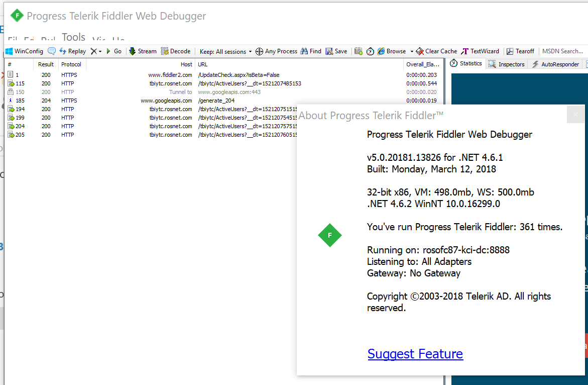Click session 199 green arrow icon
This screenshot has width=588, height=385.
11,118
